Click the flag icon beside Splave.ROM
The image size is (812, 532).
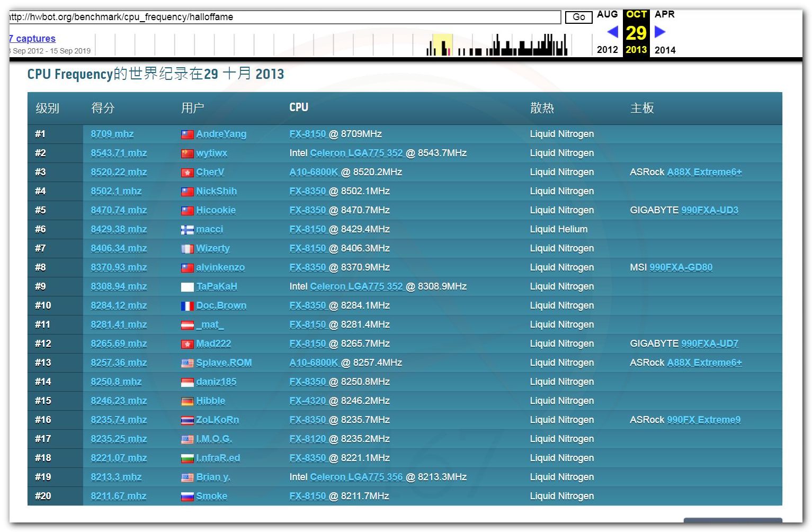pyautogui.click(x=187, y=363)
